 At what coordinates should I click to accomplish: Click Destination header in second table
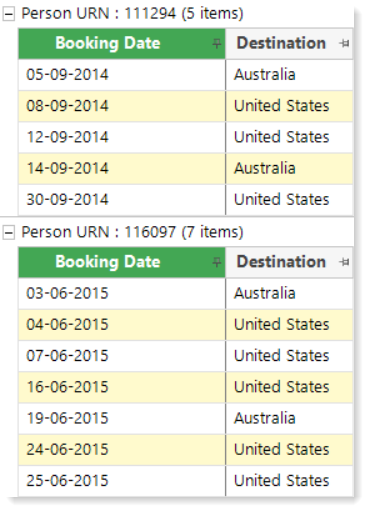point(281,262)
